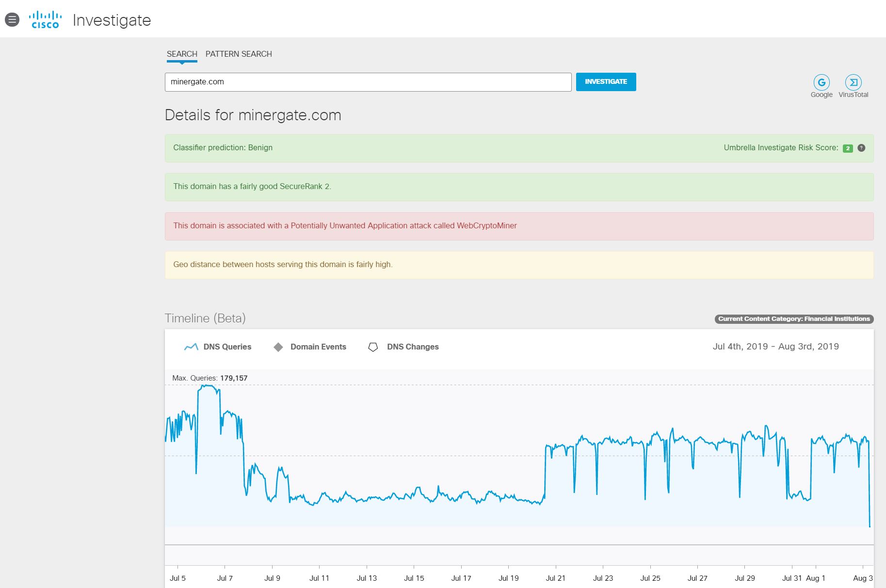Toggle Domain Events diamond legend item
The image size is (886, 588).
pos(310,347)
